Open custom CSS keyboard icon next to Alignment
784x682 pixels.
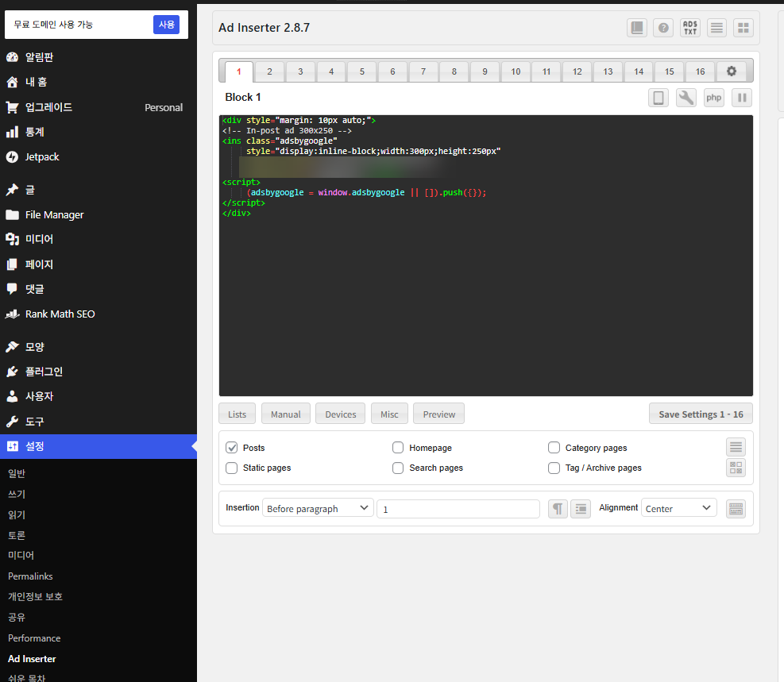tap(736, 509)
